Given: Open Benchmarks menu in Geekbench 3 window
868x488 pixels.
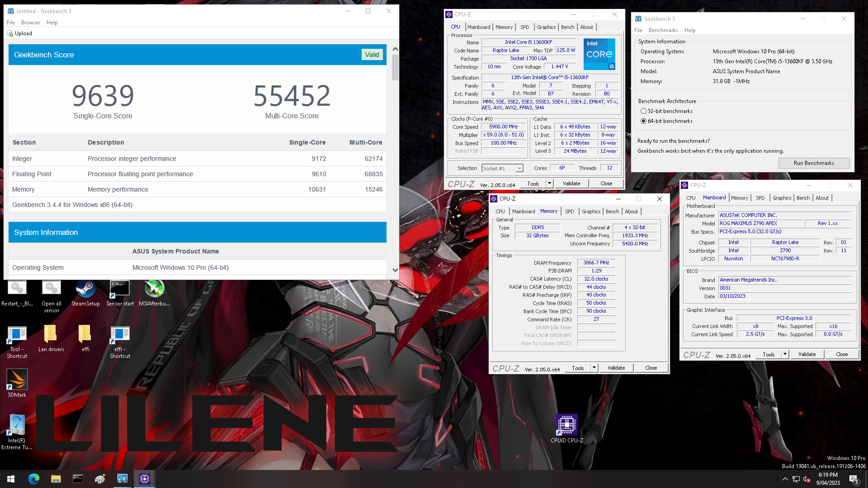Looking at the screenshot, I should click(x=663, y=30).
